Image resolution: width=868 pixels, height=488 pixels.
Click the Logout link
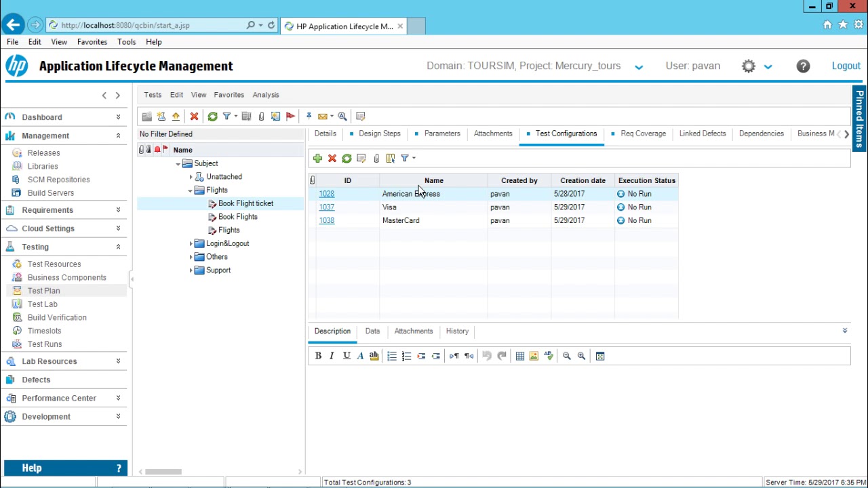(x=846, y=66)
